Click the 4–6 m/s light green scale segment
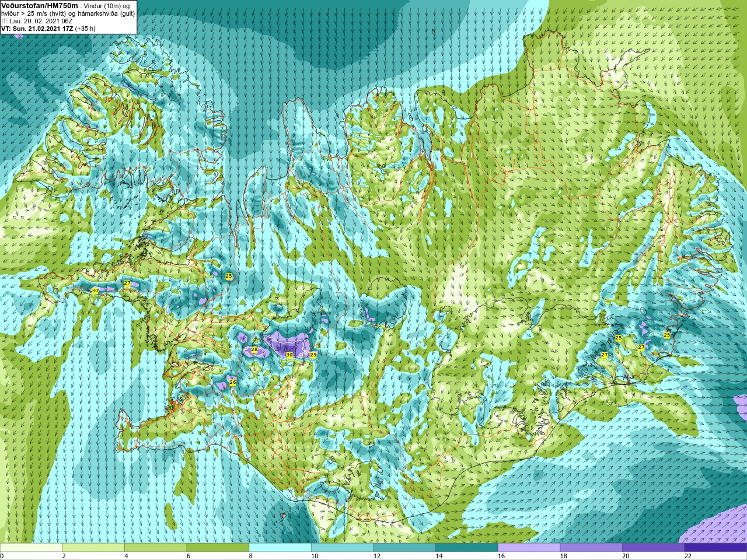 point(155,548)
